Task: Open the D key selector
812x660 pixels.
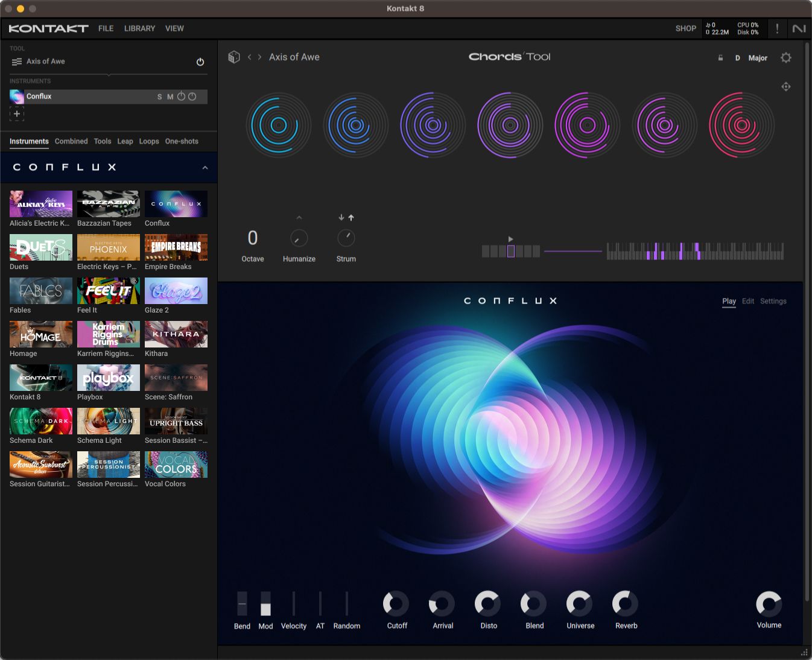Action: 737,58
